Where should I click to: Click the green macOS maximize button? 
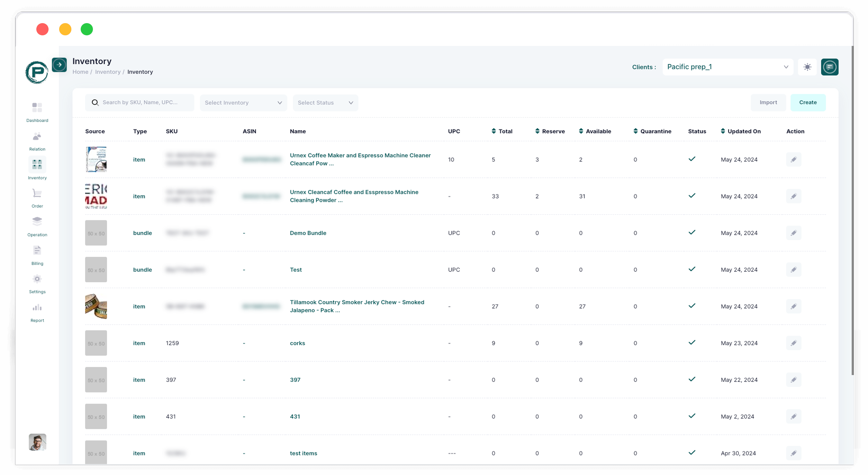pos(86,29)
